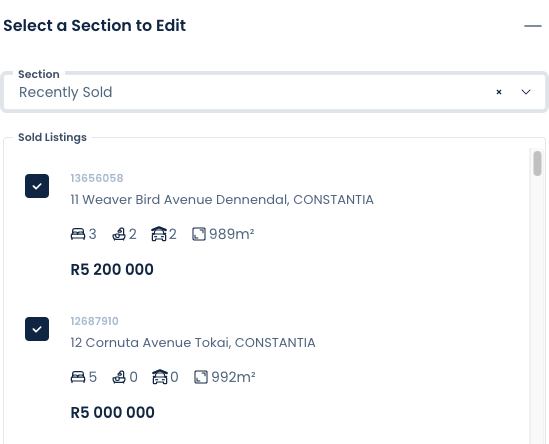The image size is (549, 444).
Task: Click the garage icon for Cornuta Avenue listing
Action: (x=160, y=377)
